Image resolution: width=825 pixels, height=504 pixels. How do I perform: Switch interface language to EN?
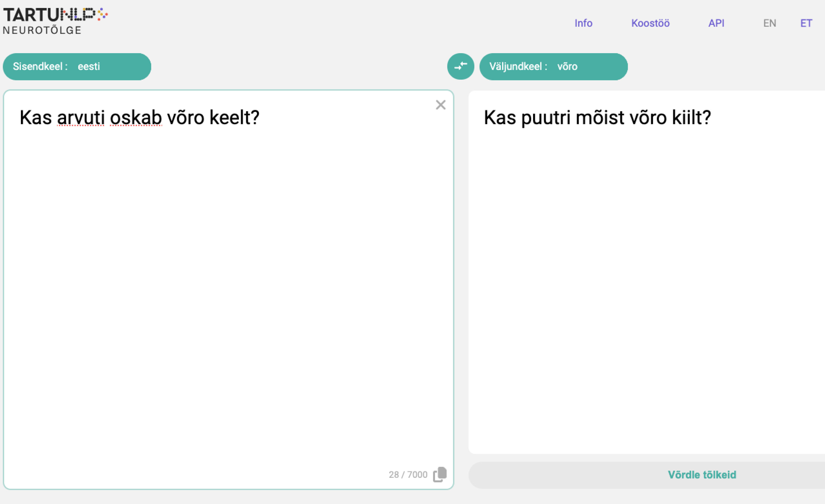point(769,23)
